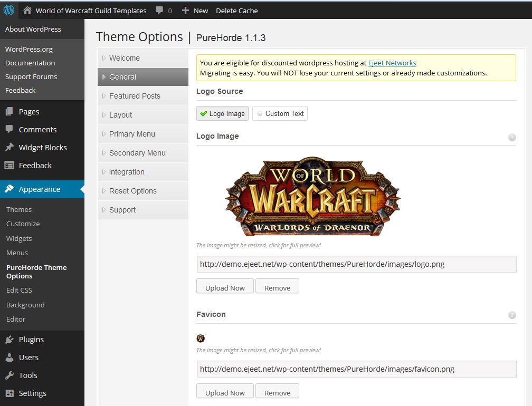Open the Customize submenu item
The height and width of the screenshot is (406, 532).
tap(23, 224)
